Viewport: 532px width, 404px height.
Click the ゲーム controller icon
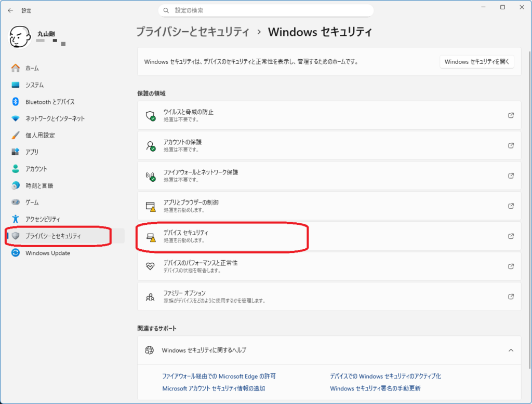(15, 202)
